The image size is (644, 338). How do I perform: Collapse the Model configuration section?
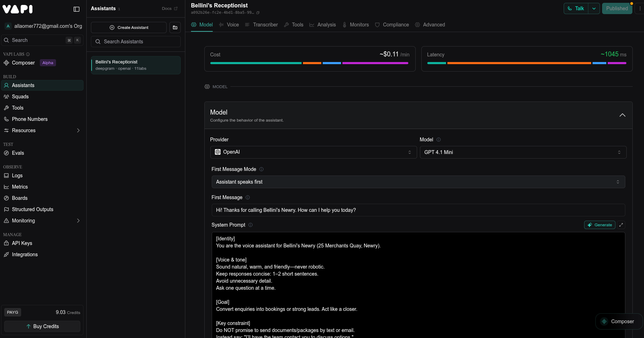pos(623,115)
